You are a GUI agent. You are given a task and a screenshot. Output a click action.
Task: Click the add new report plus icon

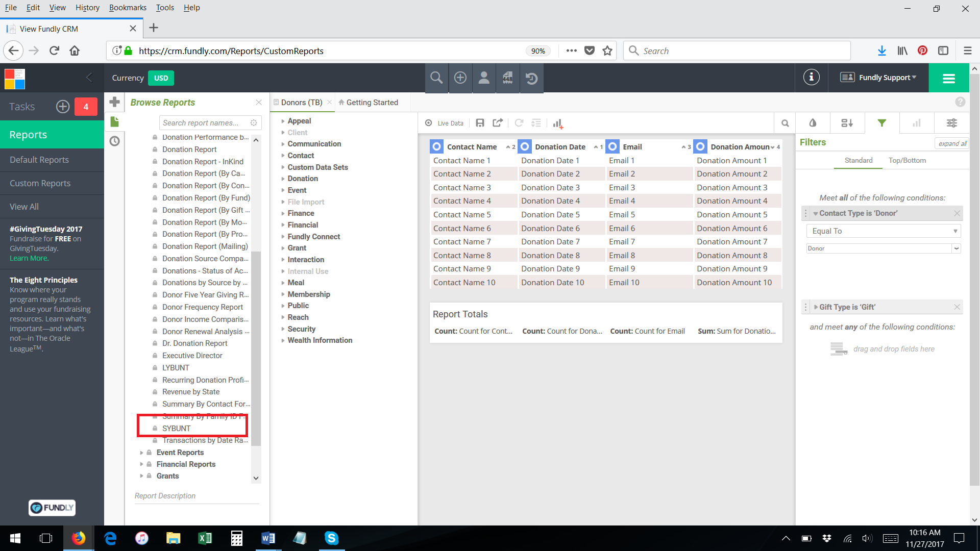(115, 102)
